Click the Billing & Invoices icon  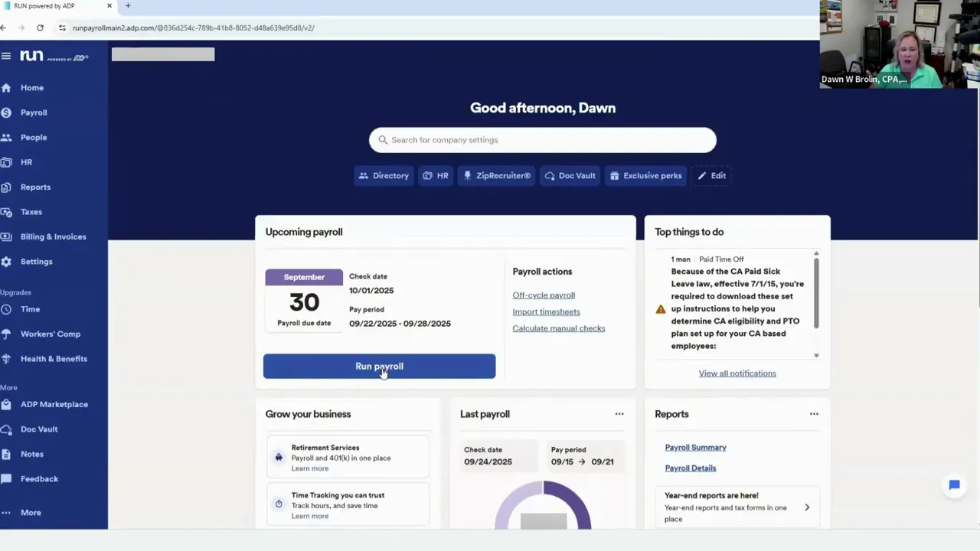pos(6,237)
